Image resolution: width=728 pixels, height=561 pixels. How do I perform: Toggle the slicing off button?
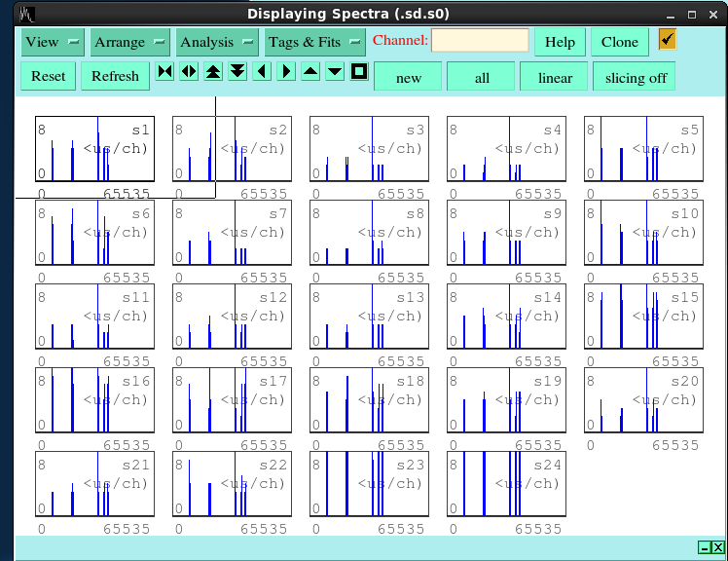(x=634, y=77)
